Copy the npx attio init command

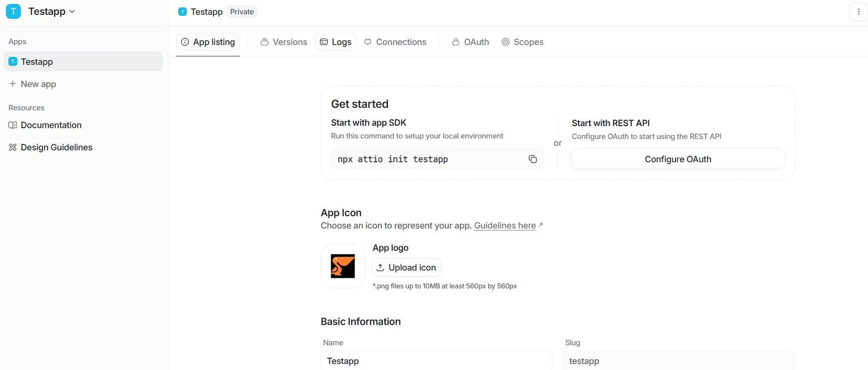pos(533,159)
